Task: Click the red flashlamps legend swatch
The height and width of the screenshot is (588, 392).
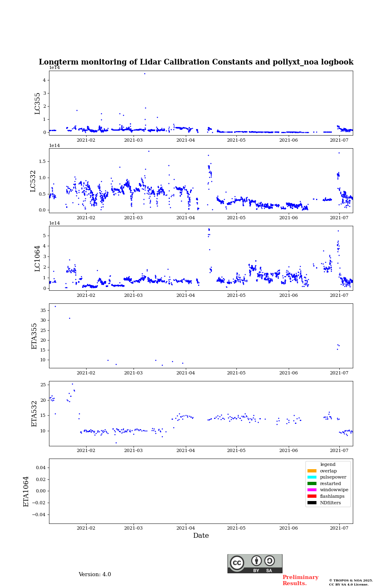Action: 312,497
